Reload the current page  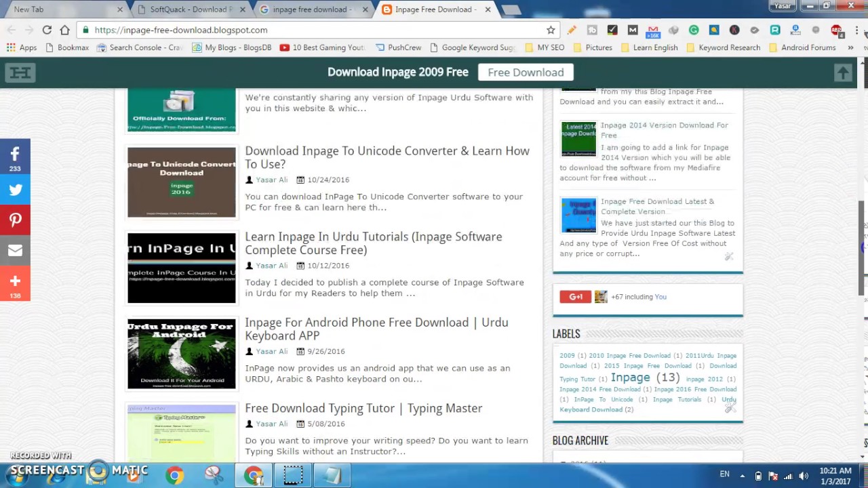47,30
